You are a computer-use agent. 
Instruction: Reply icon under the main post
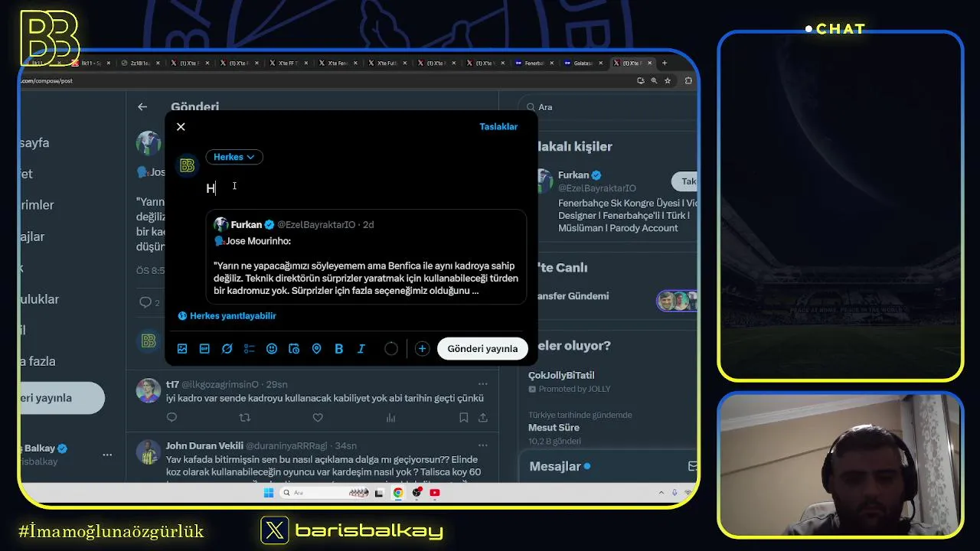pos(145,302)
